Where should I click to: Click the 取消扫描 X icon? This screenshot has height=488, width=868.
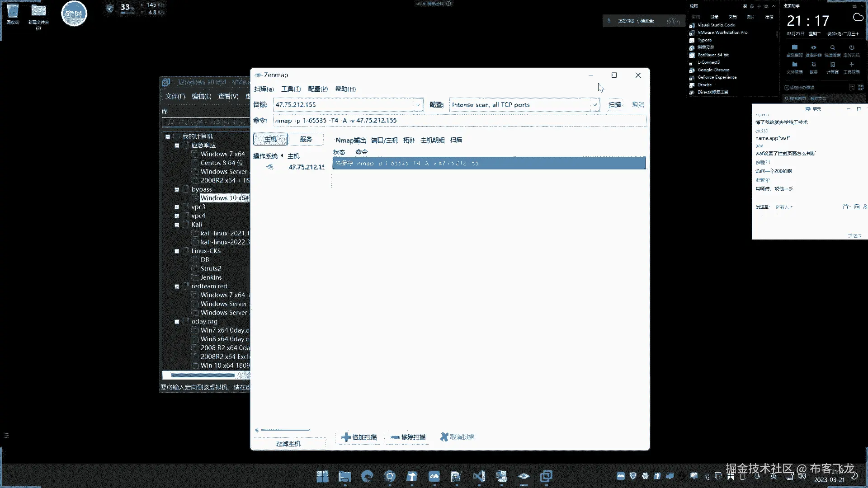[444, 437]
